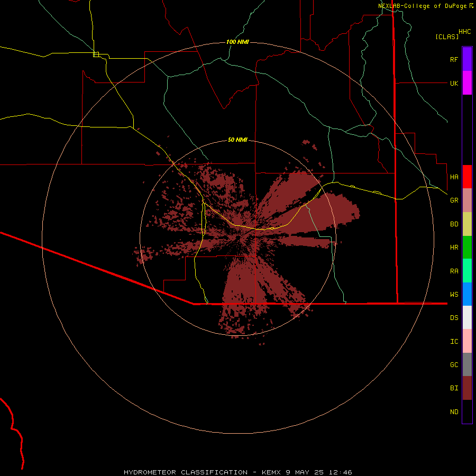Screen dimensions: 476x476
Task: Click the WS legend label
Action: point(454,294)
